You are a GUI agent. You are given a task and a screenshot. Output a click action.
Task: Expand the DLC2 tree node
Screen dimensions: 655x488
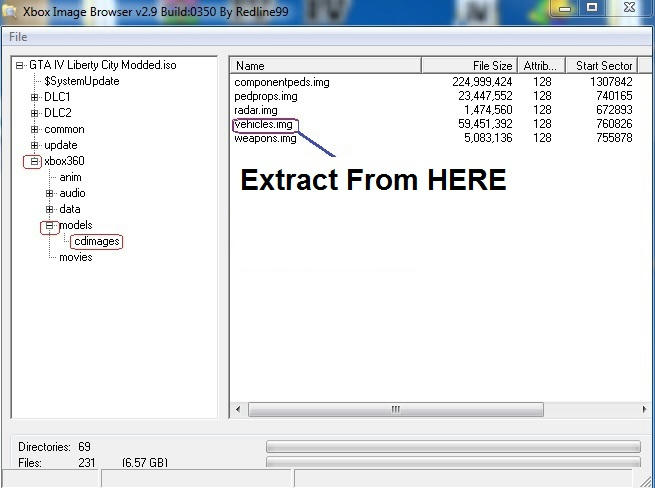click(x=35, y=113)
